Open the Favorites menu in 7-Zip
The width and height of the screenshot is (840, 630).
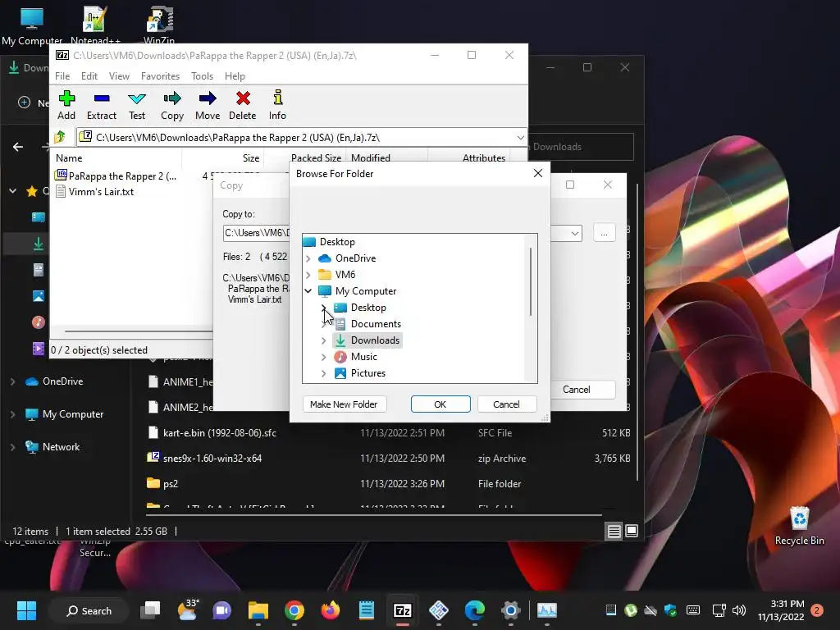tap(160, 76)
